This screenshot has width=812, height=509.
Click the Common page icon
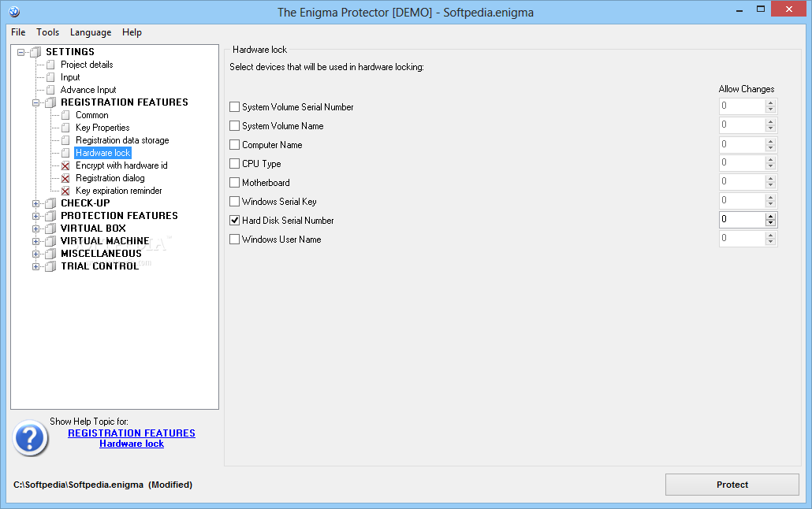pyautogui.click(x=65, y=115)
